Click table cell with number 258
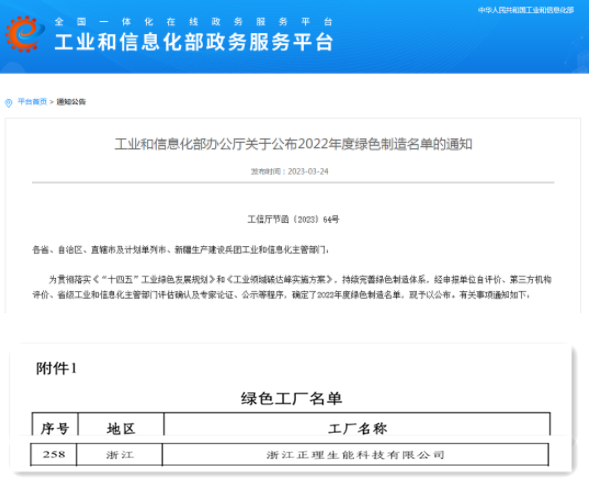Image resolution: width=589 pixels, height=484 pixels. [54, 455]
